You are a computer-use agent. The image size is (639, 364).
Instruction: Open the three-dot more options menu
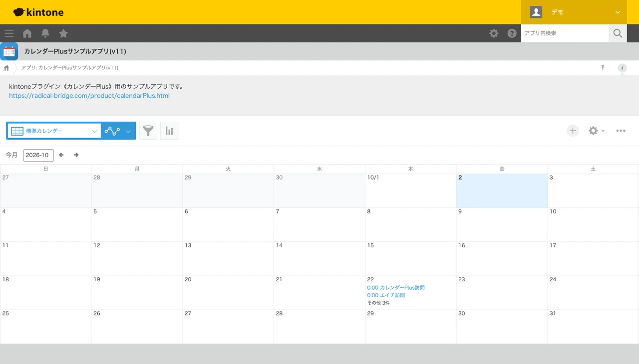[x=621, y=131]
